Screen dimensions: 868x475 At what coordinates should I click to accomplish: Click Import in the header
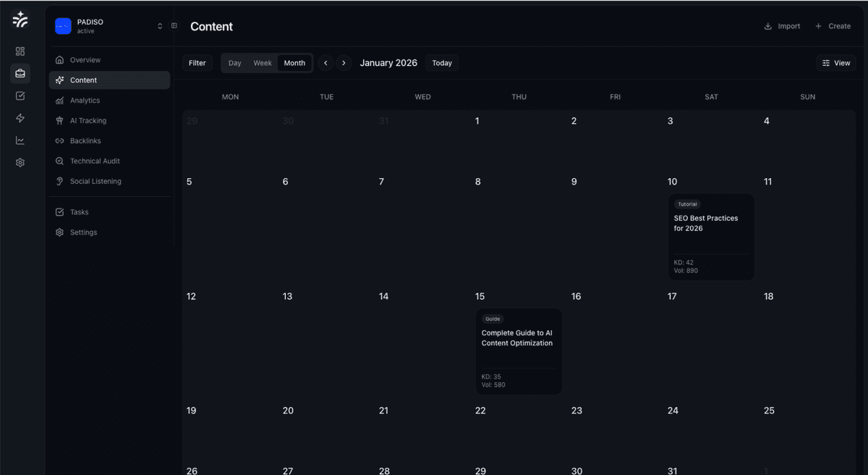tap(782, 26)
